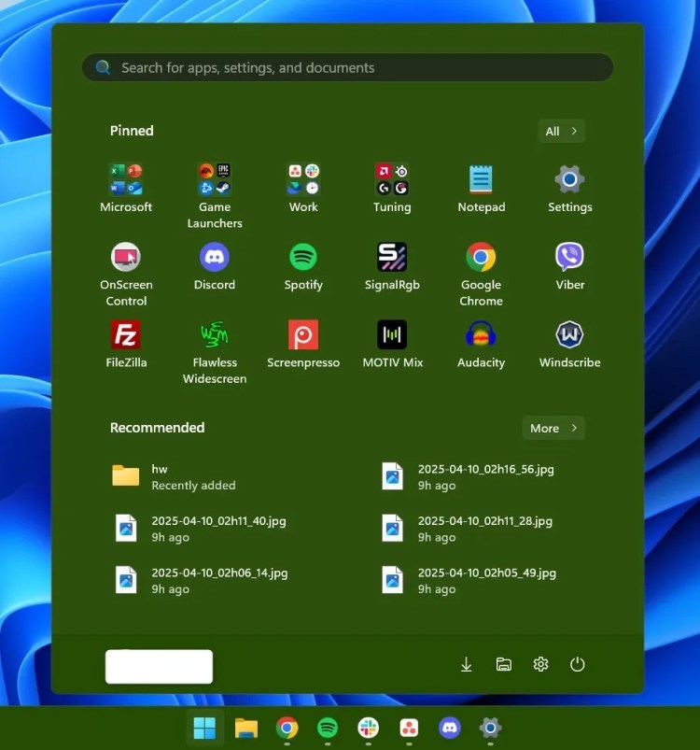Switch to Chrome on the taskbar

click(x=287, y=728)
